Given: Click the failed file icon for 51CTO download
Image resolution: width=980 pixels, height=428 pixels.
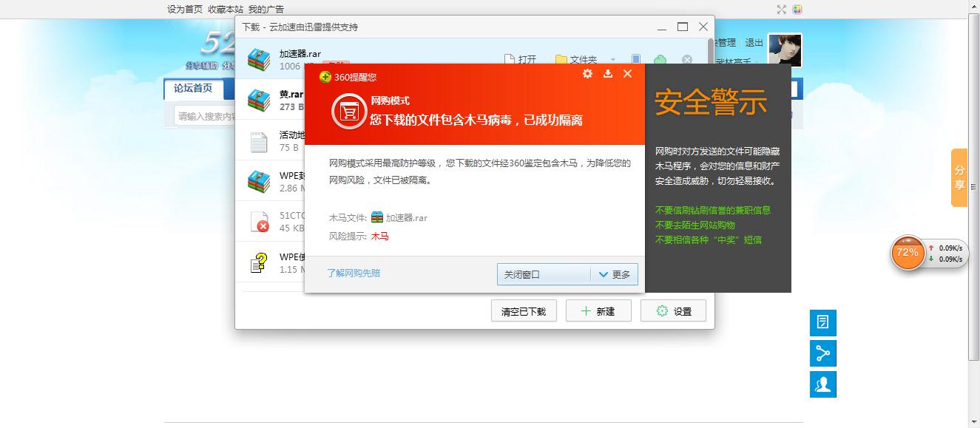Looking at the screenshot, I should click(x=259, y=221).
